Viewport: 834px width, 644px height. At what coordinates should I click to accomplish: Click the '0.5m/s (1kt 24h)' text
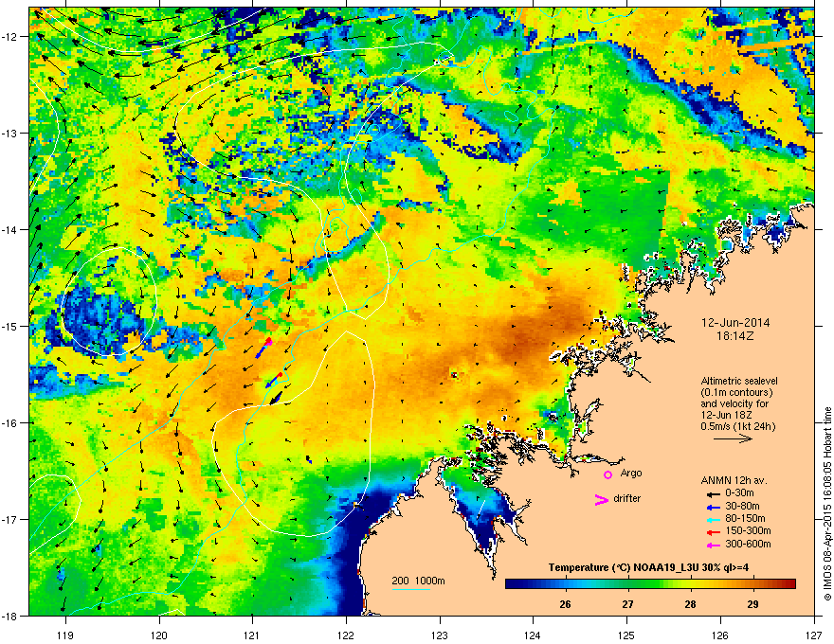pyautogui.click(x=737, y=426)
